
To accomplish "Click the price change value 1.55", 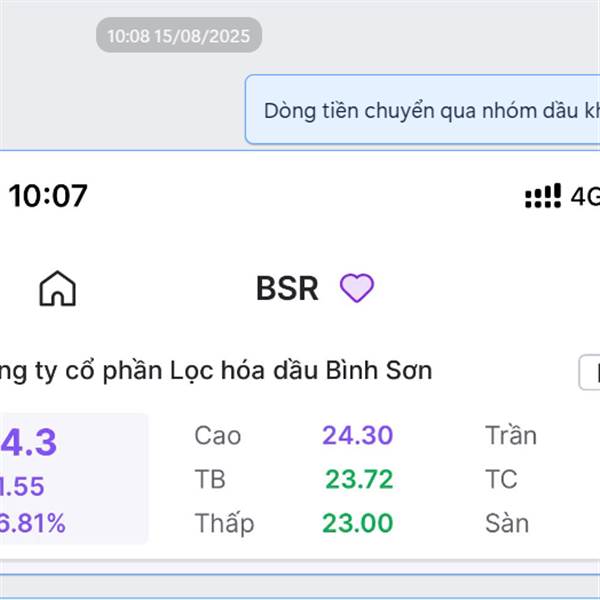I will click(22, 486).
